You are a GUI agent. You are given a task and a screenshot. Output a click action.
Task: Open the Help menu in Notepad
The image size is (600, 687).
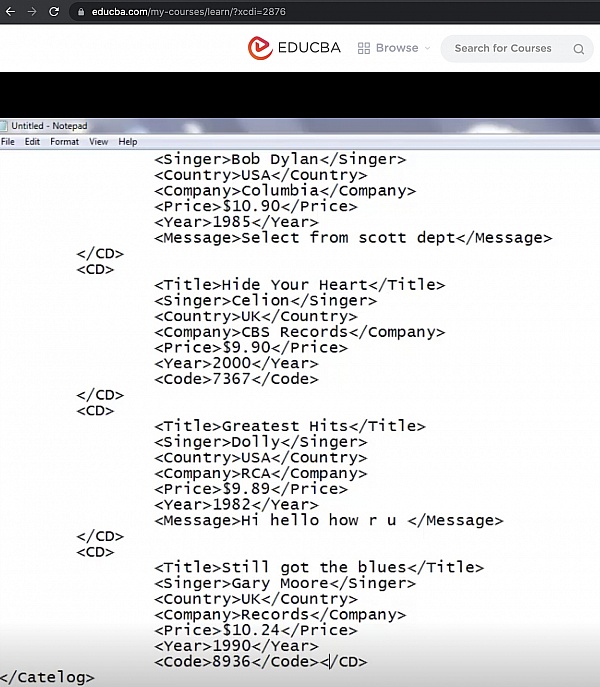click(x=128, y=142)
